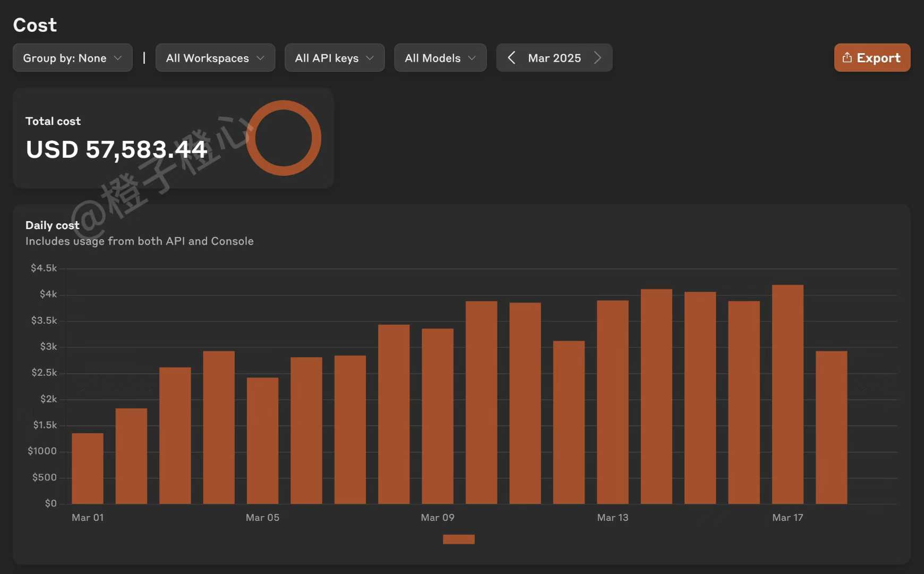Click the share icon inside the Export button
924x574 pixels.
click(x=847, y=57)
